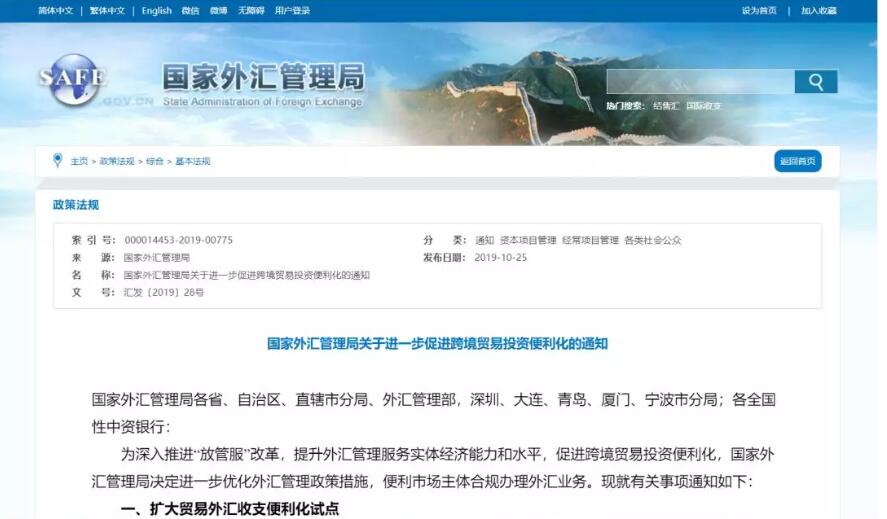
Task: Click the breadcrumb location pin icon
Action: pos(57,161)
